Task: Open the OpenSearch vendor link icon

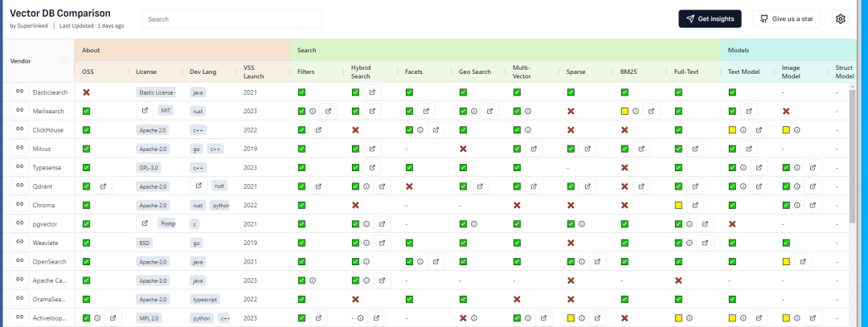Action: point(19,260)
